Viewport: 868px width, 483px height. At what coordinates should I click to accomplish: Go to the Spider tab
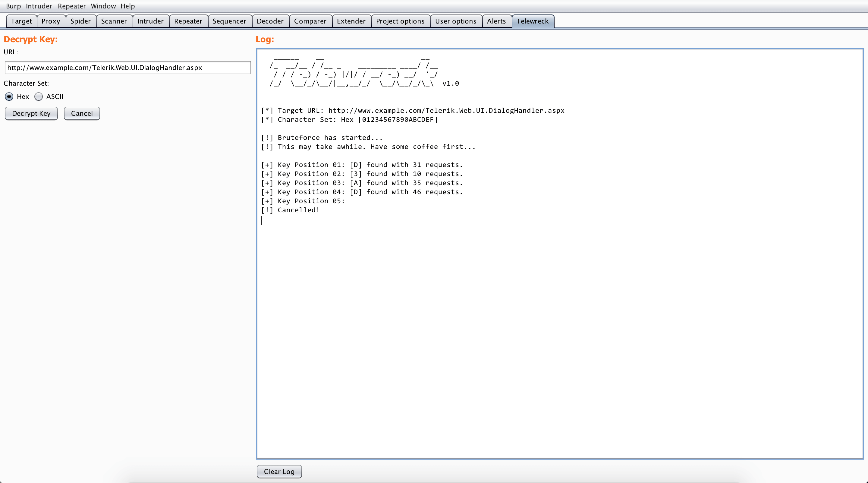coord(80,21)
